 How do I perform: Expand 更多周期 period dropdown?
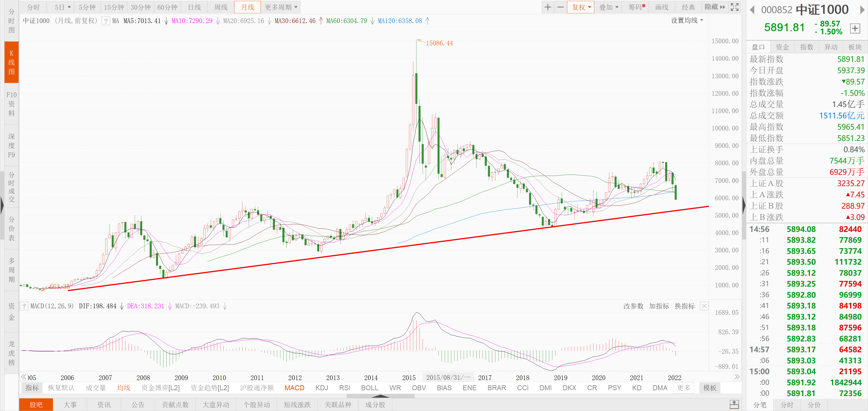(x=281, y=7)
